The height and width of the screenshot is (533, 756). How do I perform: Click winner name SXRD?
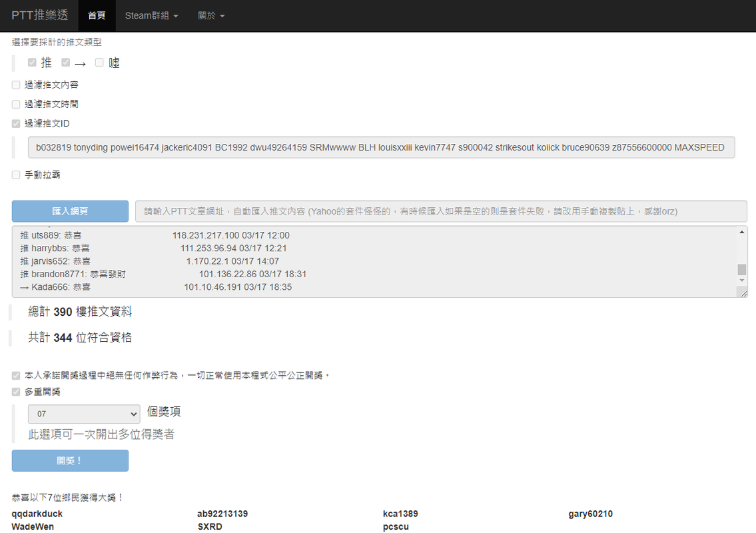coord(210,527)
